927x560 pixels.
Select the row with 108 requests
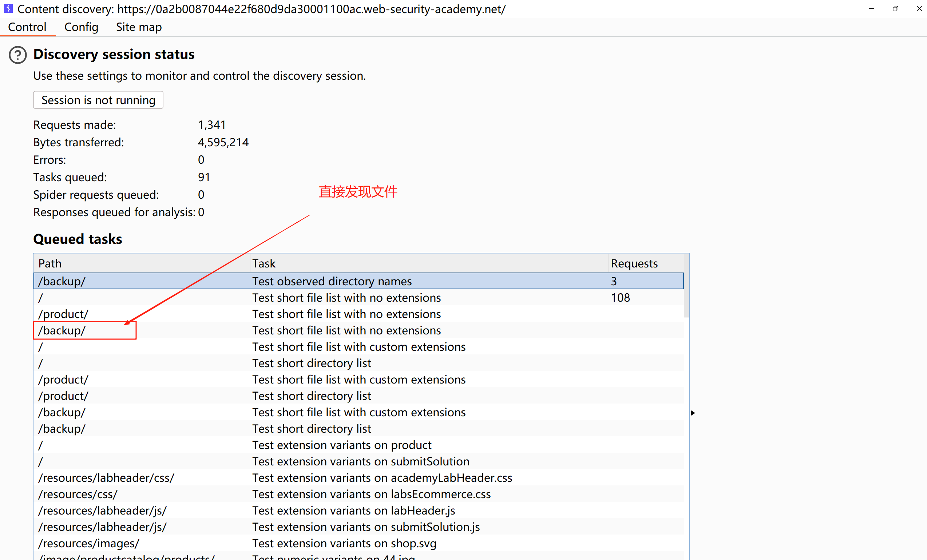pos(620,298)
